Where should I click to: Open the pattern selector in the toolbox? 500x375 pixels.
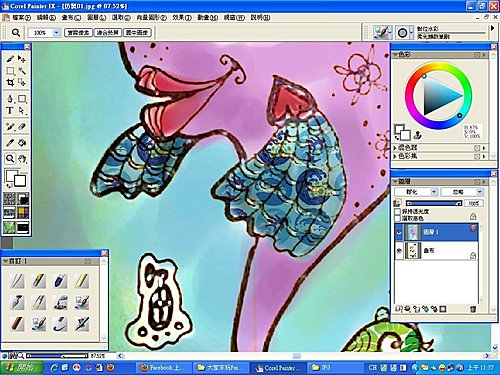(10, 213)
